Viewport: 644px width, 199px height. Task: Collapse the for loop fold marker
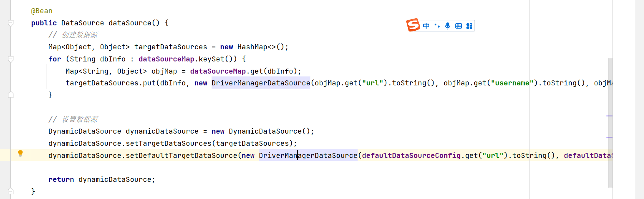pos(11,59)
